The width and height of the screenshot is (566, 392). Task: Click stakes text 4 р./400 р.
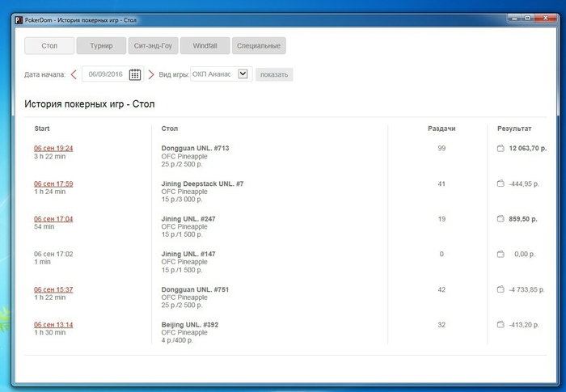click(x=177, y=340)
